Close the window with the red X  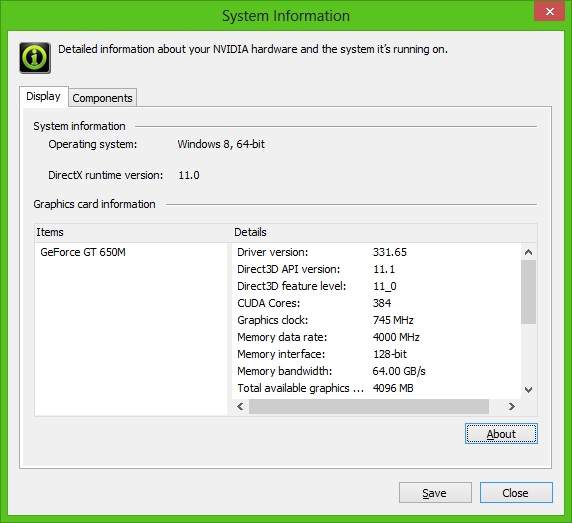click(x=549, y=11)
